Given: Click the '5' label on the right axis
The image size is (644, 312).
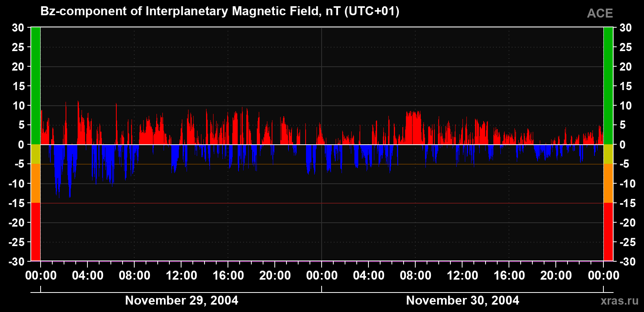Looking at the screenshot, I should pos(623,125).
